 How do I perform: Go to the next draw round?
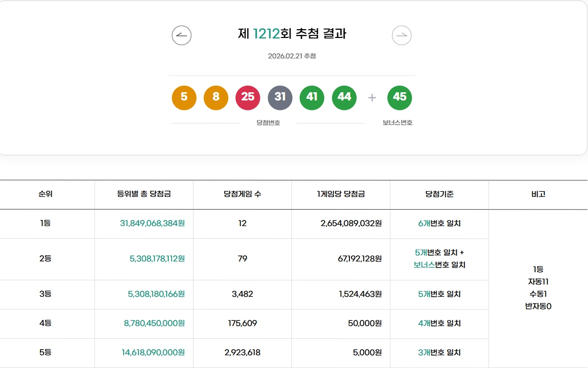coord(402,35)
